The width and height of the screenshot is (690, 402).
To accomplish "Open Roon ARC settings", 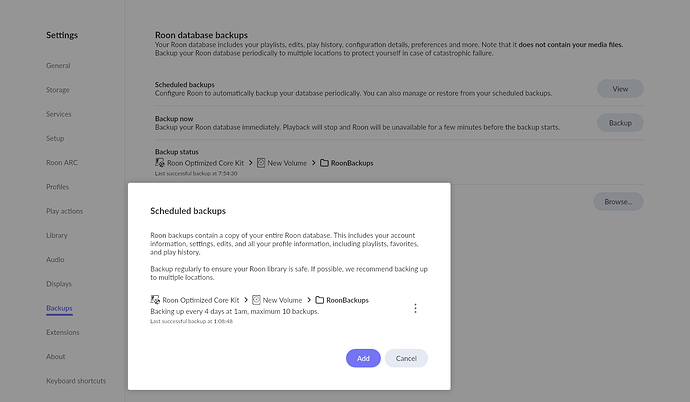I will (63, 163).
